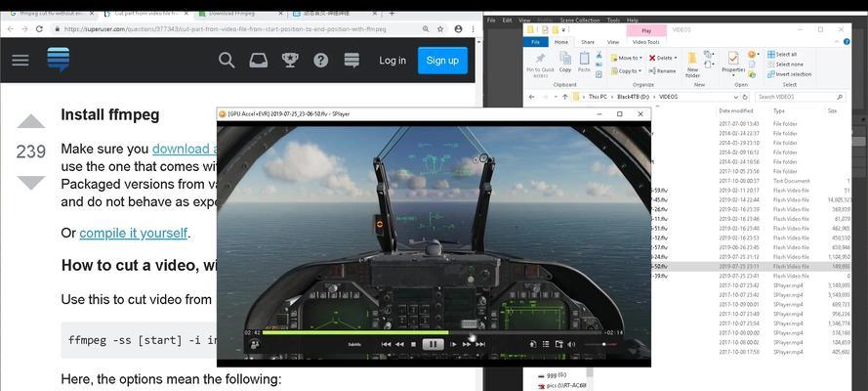Click the Super User logo

click(x=59, y=60)
